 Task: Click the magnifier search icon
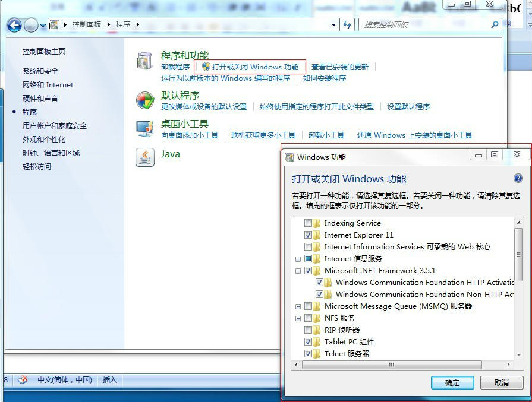495,24
